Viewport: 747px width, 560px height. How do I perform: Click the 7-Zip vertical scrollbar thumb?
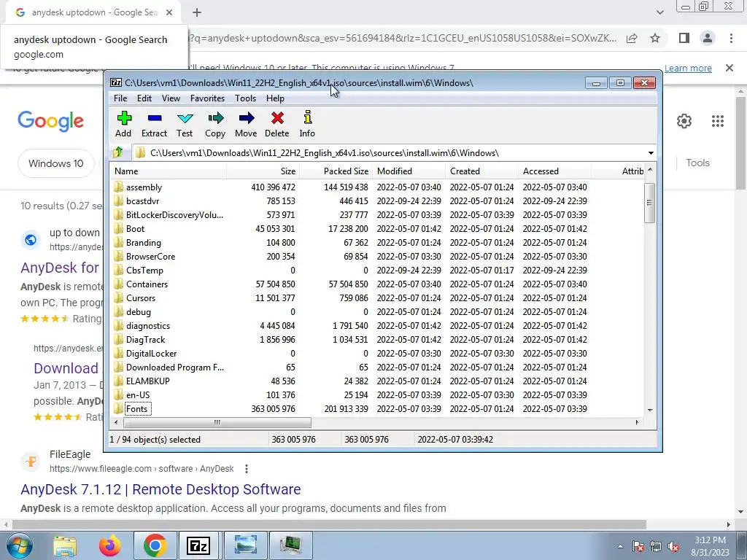pos(649,203)
